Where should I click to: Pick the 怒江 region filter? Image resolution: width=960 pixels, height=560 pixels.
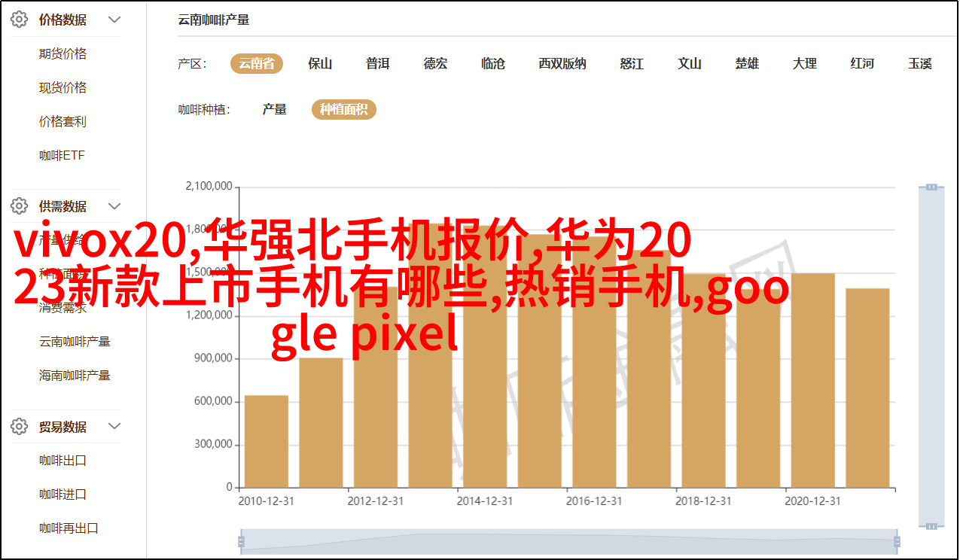[632, 64]
